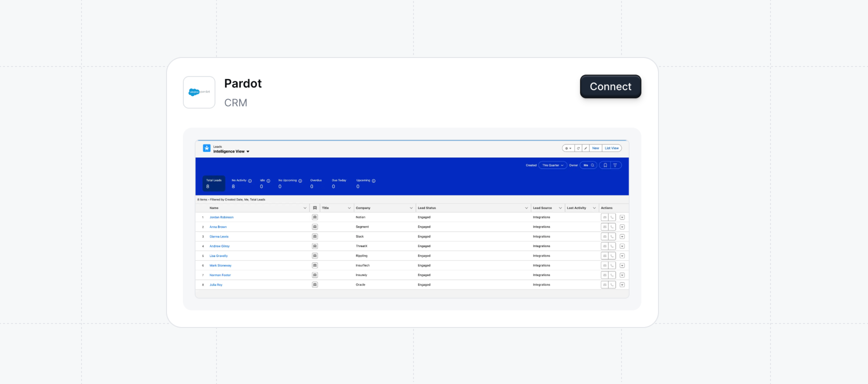Email Lisa Gravelly via envelope icon

pos(604,256)
